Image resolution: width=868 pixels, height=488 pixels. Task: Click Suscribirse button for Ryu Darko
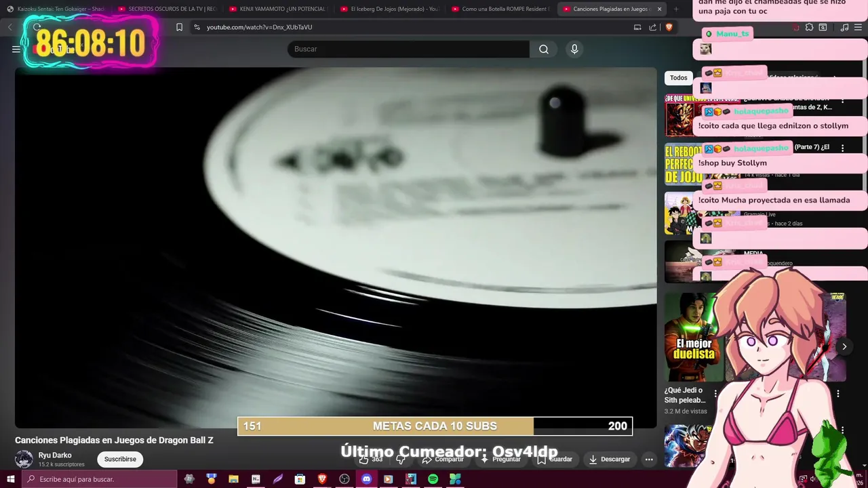120,459
